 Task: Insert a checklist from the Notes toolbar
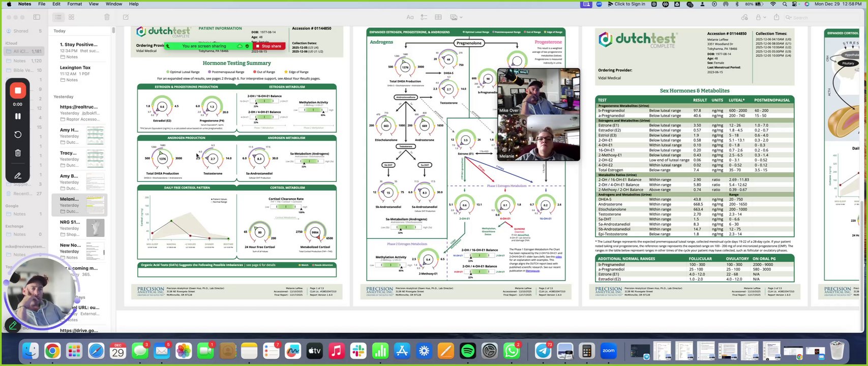point(424,17)
